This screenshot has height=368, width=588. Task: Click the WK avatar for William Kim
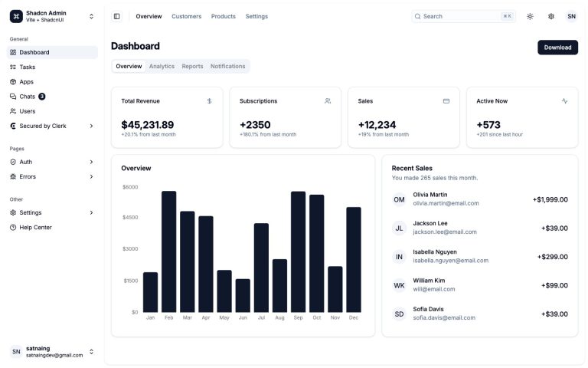399,286
